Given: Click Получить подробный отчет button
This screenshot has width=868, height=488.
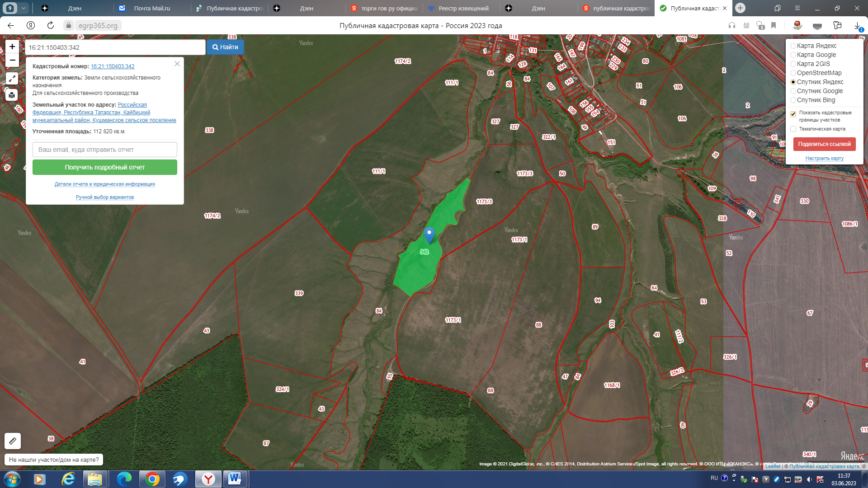Looking at the screenshot, I should click(104, 167).
